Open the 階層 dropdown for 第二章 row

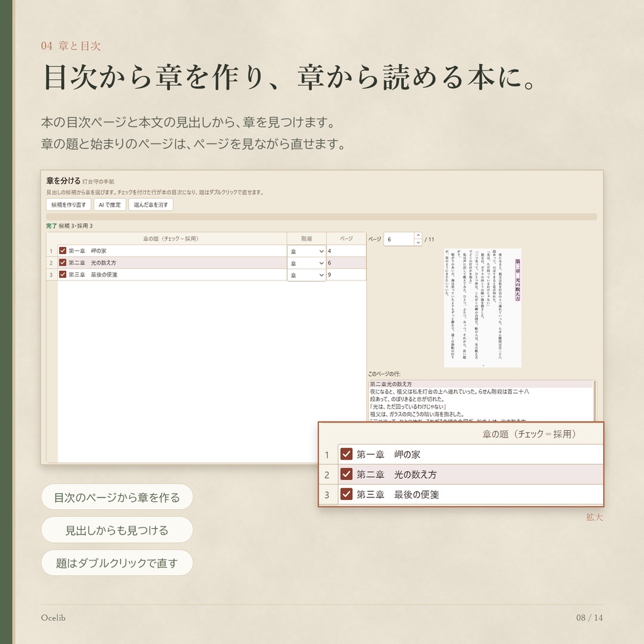(306, 263)
